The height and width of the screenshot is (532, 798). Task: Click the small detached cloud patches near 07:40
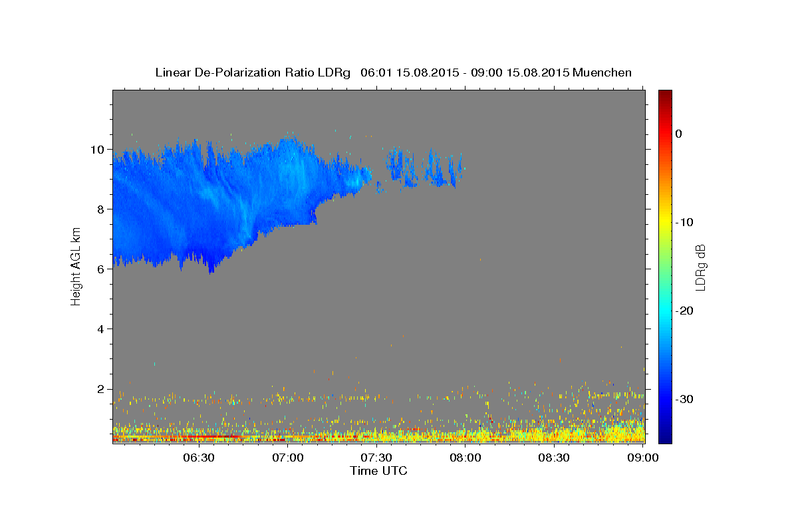tap(424, 168)
